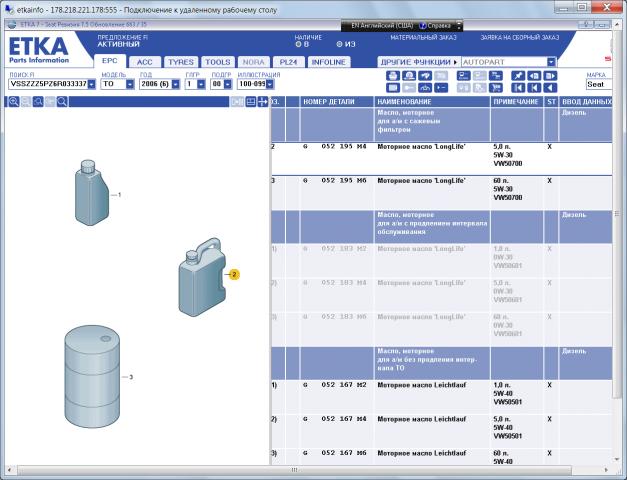Select part number G 052 167 M2
Image resolution: width=627 pixels, height=480 pixels.
coord(335,385)
